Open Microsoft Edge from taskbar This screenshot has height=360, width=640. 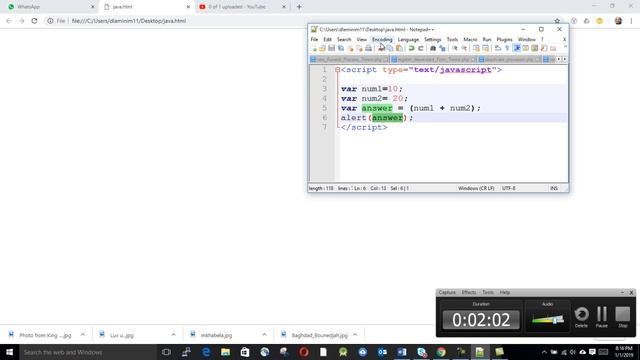point(206,352)
